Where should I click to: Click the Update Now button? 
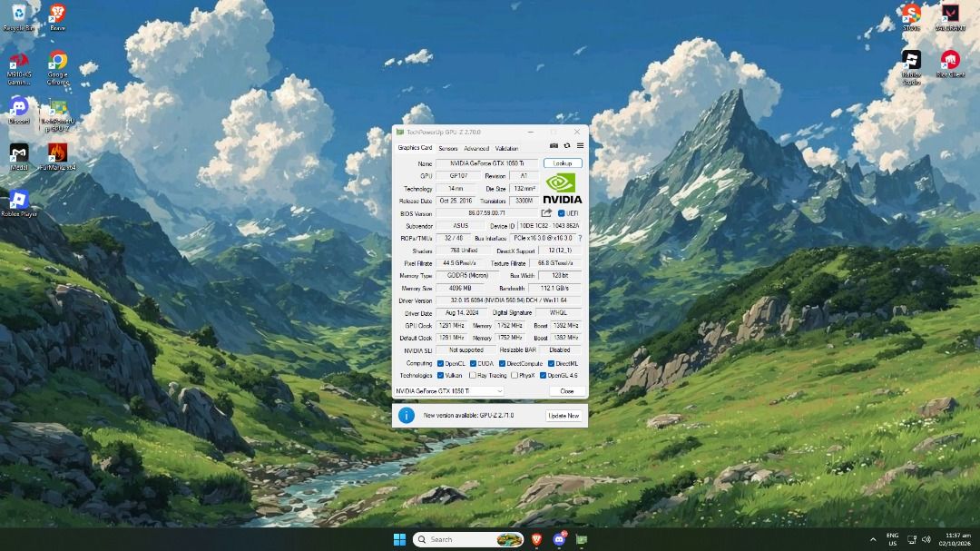pyautogui.click(x=563, y=415)
